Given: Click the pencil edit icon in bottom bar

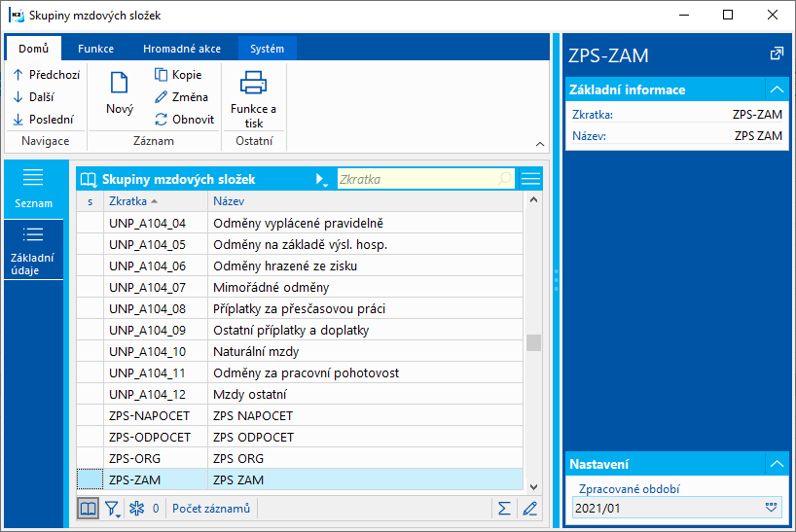Looking at the screenshot, I should pyautogui.click(x=529, y=508).
